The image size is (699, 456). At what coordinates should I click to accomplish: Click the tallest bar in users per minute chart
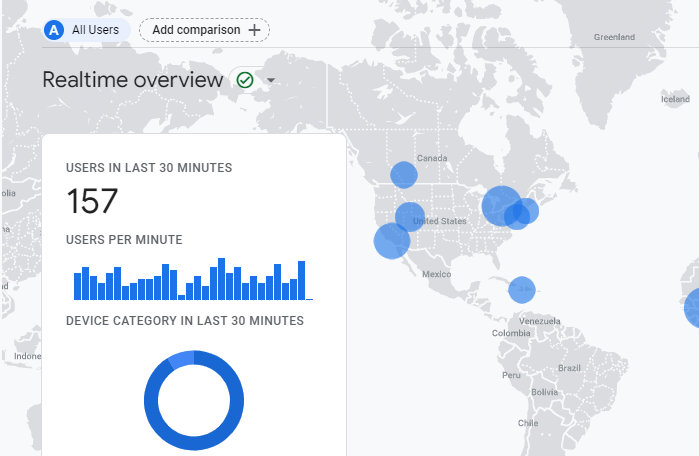[221, 279]
